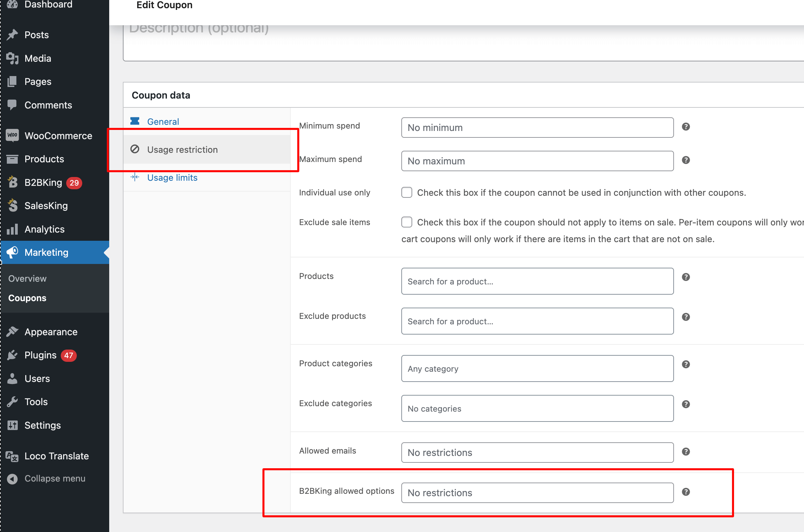Click the Loco Translate icon
804x532 pixels.
click(12, 456)
